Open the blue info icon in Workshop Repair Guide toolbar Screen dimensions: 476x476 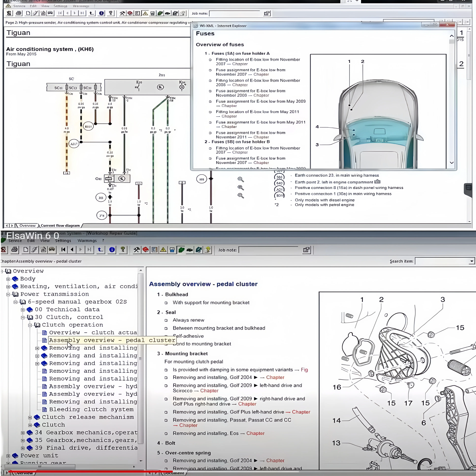(x=112, y=250)
